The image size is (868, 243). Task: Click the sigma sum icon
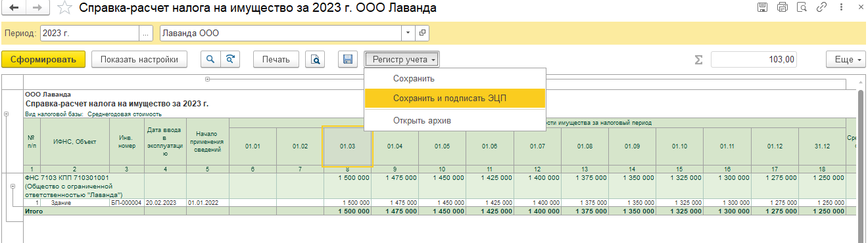(x=699, y=60)
